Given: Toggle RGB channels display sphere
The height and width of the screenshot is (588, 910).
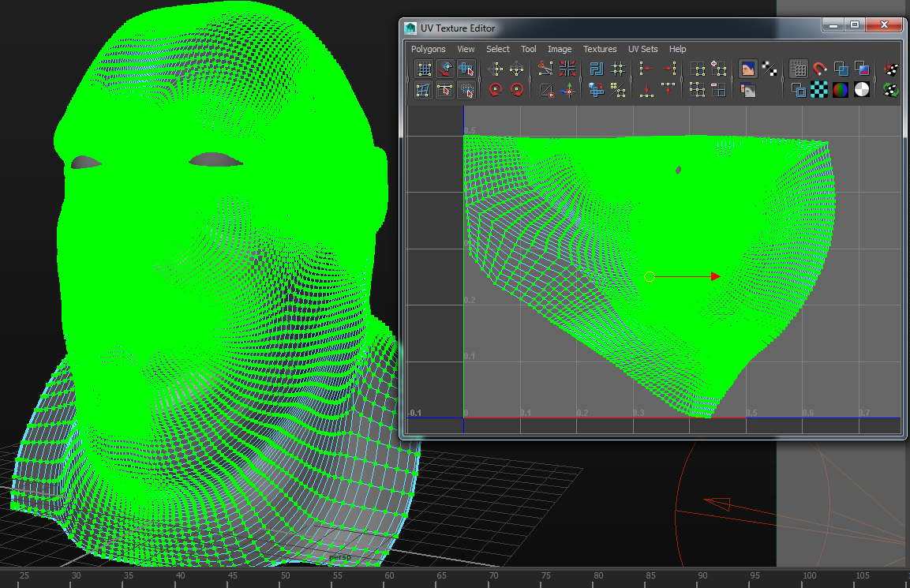Looking at the screenshot, I should click(841, 90).
